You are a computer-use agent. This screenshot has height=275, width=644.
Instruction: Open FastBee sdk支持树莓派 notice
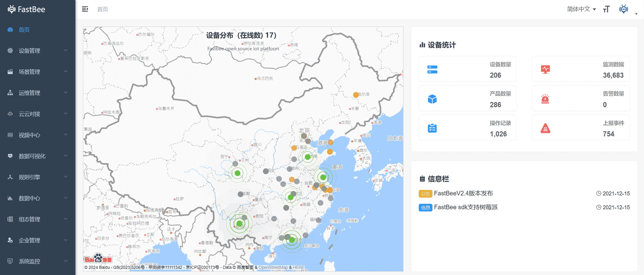point(466,207)
